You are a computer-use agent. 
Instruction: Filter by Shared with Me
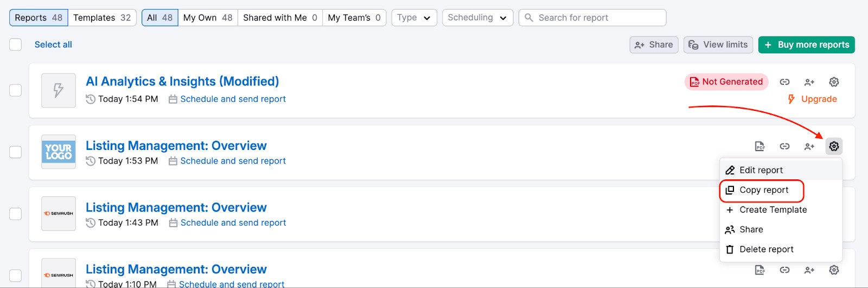tap(279, 17)
